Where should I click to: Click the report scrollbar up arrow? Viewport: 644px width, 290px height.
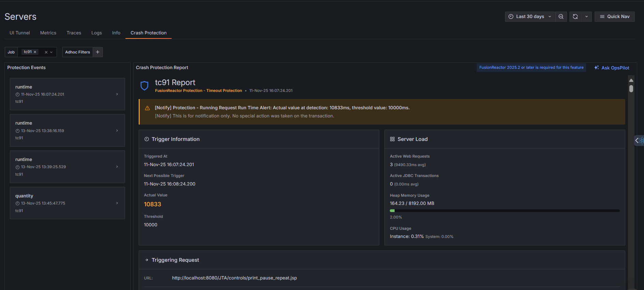click(631, 80)
